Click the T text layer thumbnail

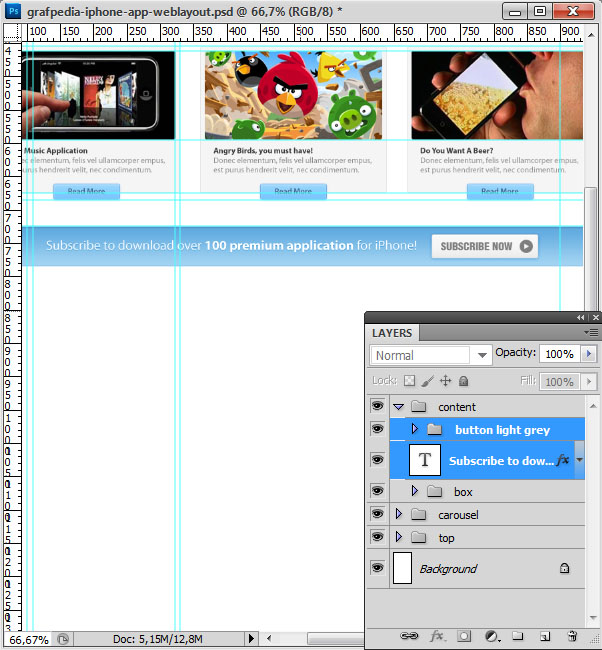[425, 460]
